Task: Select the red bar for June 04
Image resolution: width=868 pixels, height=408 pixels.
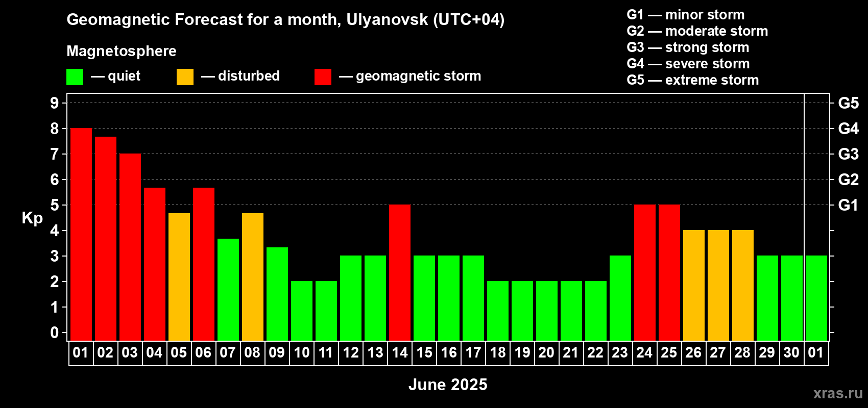Action: coord(155,264)
